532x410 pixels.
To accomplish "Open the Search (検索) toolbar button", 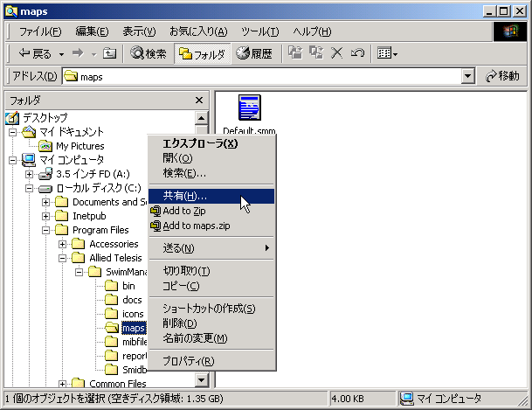I will (149, 53).
